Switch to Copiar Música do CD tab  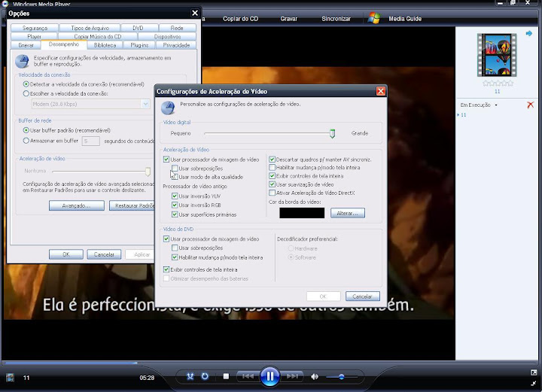pyautogui.click(x=97, y=37)
